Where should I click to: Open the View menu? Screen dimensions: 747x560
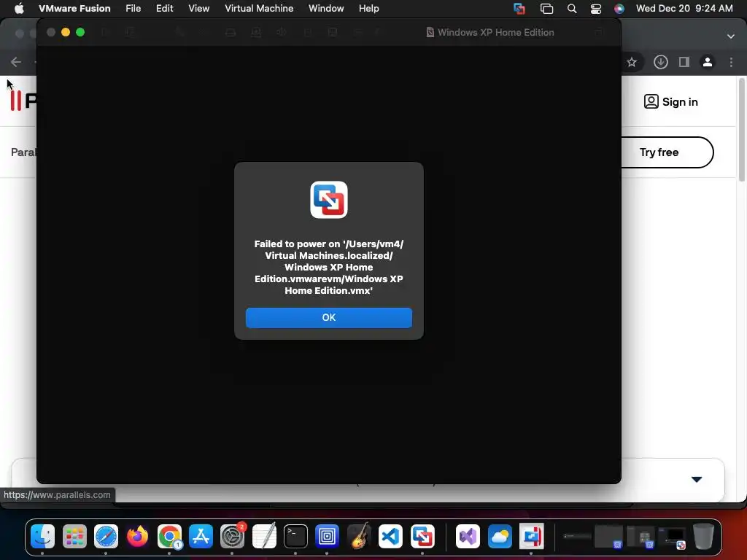[198, 8]
